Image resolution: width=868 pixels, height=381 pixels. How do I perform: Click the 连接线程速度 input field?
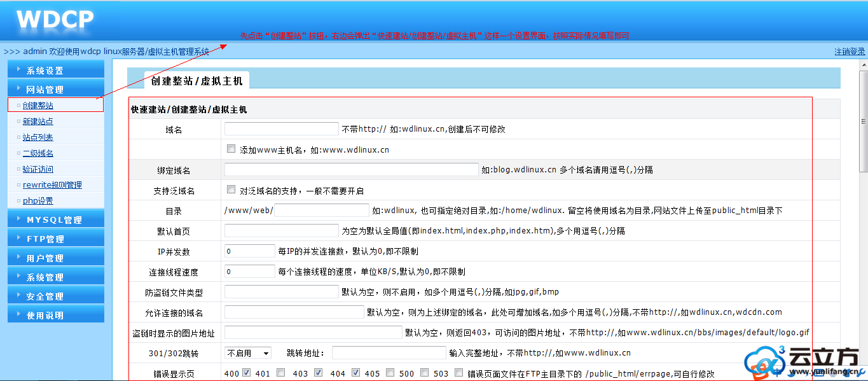250,271
